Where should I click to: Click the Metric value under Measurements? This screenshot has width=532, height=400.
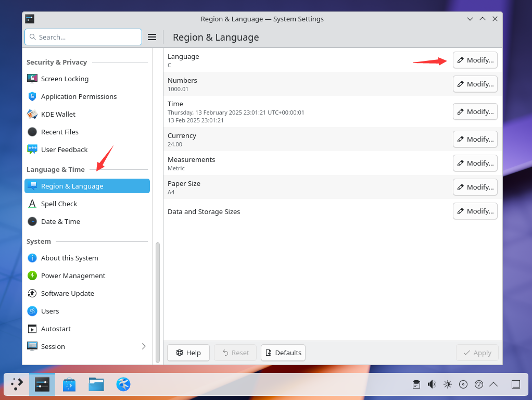point(176,168)
